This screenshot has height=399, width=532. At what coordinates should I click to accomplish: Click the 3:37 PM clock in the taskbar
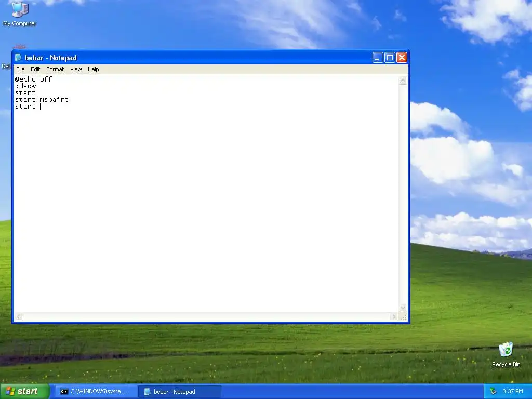pos(513,392)
